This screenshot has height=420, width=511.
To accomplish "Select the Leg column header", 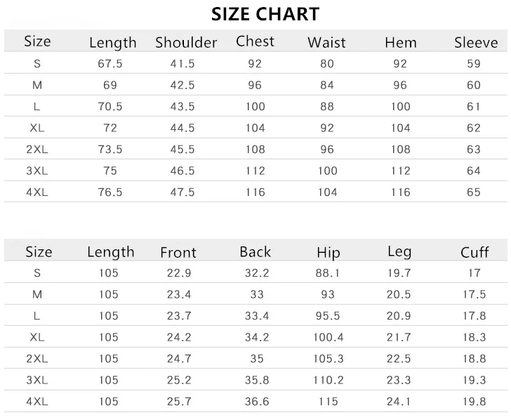I will click(399, 251).
